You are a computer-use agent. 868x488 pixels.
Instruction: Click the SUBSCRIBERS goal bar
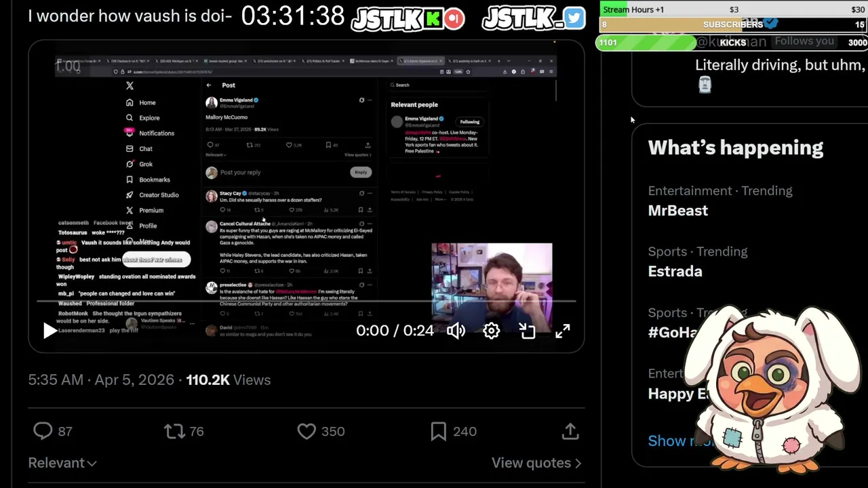click(x=734, y=24)
